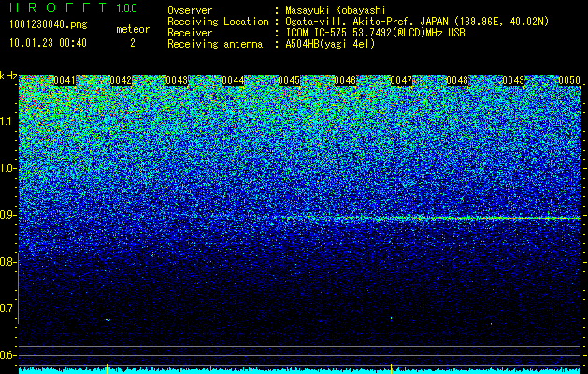Click the 0050 time marker
Screen dimensions: 588x374
click(569, 80)
